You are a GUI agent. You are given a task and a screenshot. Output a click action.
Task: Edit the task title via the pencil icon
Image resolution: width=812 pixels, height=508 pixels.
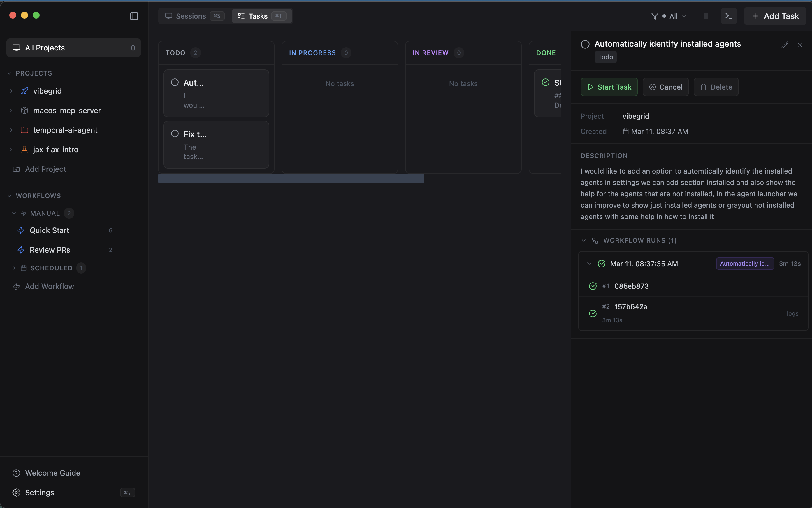(785, 44)
